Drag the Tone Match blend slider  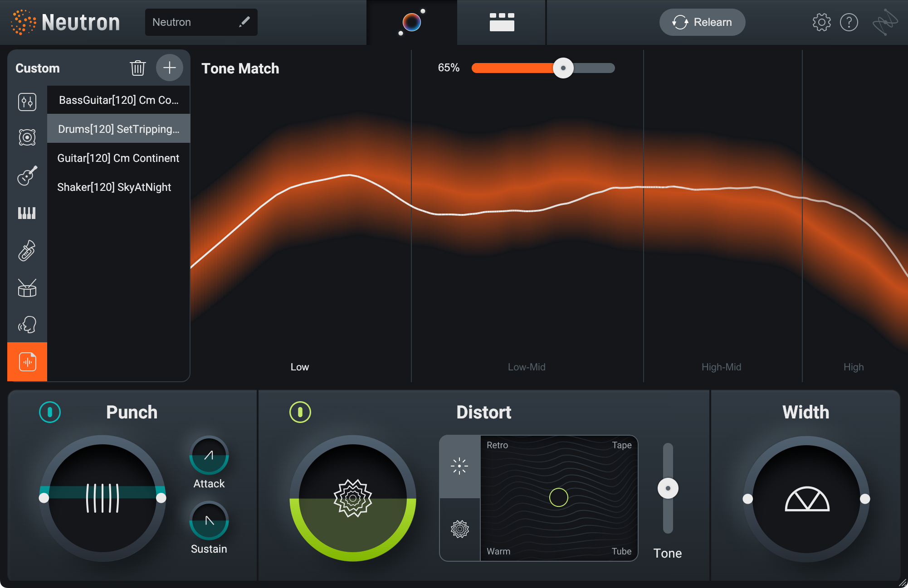point(564,68)
